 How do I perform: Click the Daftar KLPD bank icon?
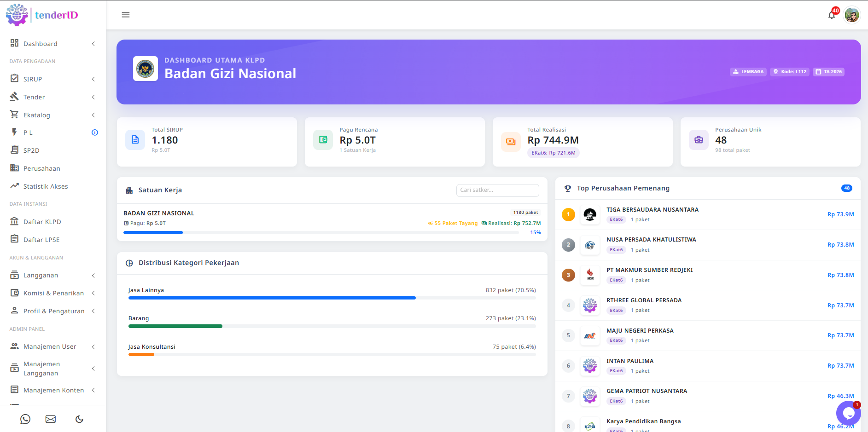pyautogui.click(x=14, y=221)
